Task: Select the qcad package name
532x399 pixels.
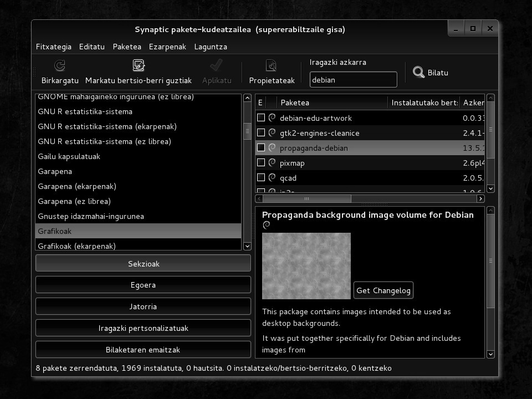Action: (x=288, y=178)
